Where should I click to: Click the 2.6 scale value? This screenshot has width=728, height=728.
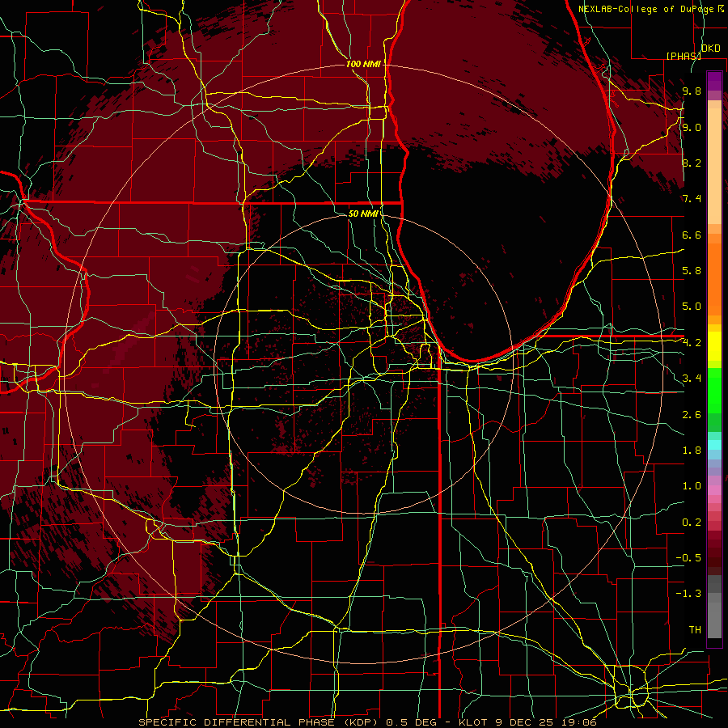point(692,415)
